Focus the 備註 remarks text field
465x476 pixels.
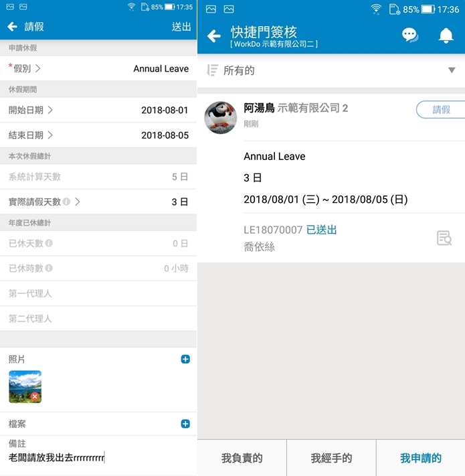pyautogui.click(x=98, y=457)
